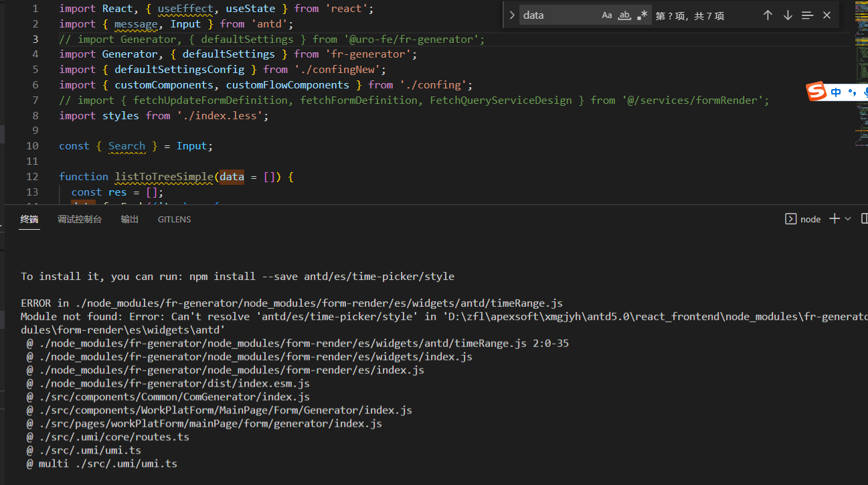868x485 pixels.
Task: Toggle Match Case in the find widget
Action: tap(608, 14)
